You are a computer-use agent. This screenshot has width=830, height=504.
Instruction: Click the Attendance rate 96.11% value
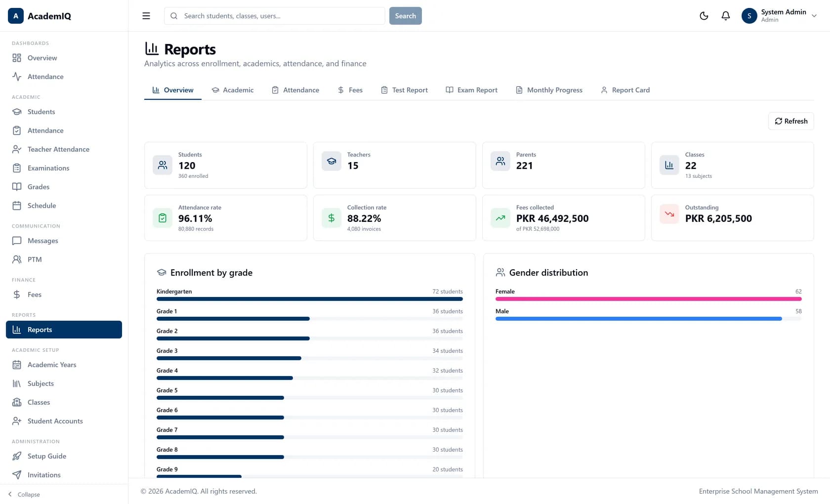(x=195, y=218)
